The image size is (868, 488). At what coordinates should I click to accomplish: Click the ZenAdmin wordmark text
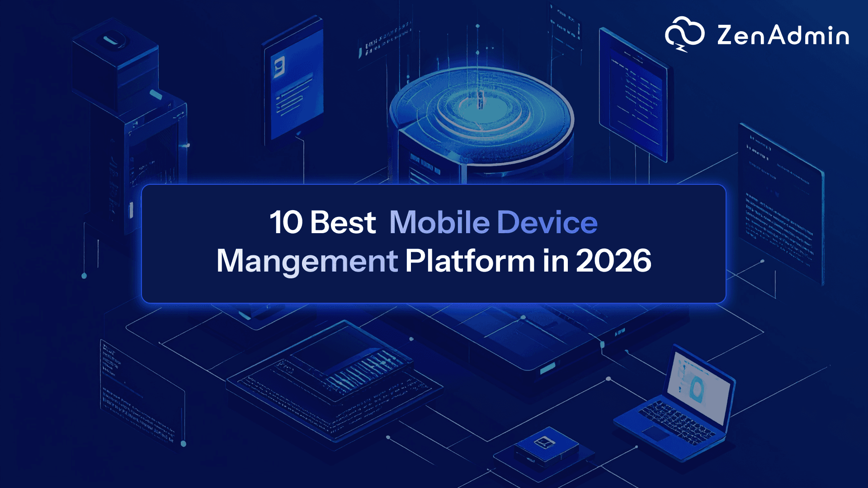click(x=783, y=35)
